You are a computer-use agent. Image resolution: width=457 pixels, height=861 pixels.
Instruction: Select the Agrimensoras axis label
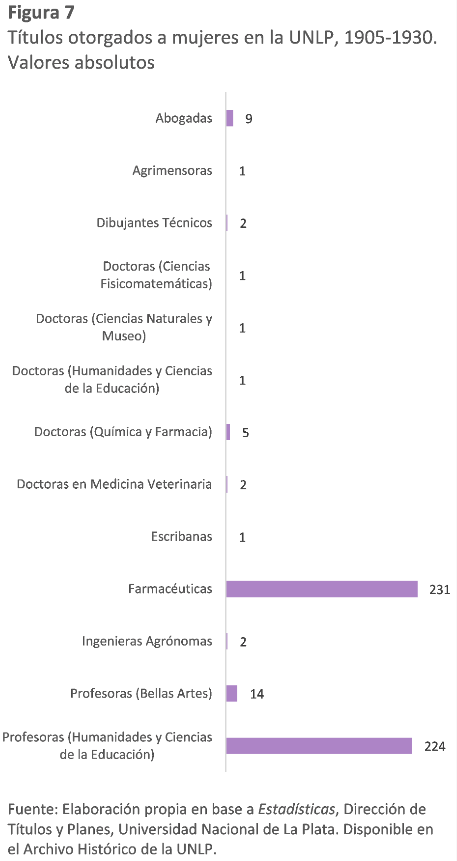[172, 171]
